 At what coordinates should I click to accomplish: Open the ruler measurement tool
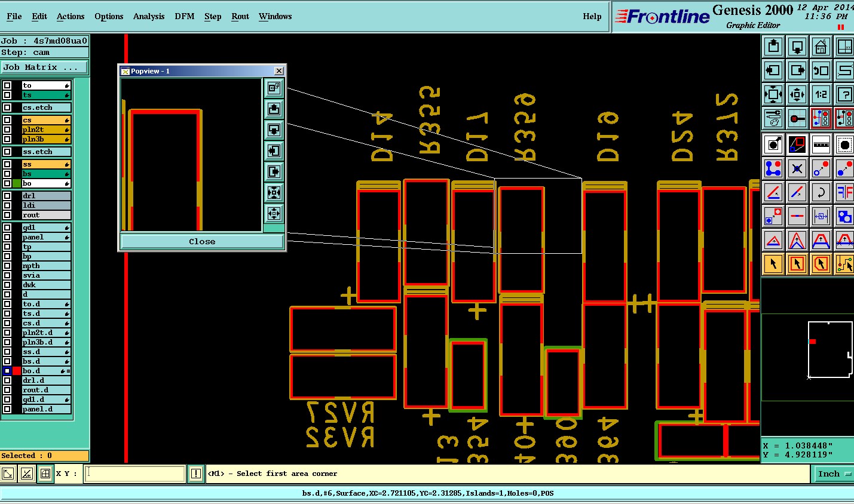pos(821,145)
